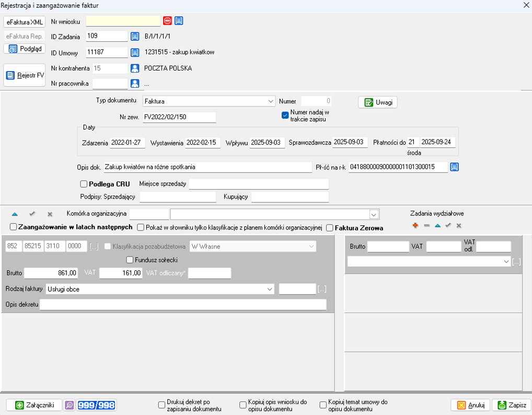Viewport: 532px width, 415px height.
Task: Open the Uwagi notes button
Action: click(x=377, y=102)
